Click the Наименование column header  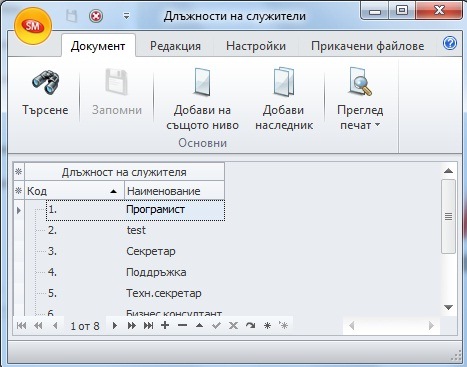(174, 191)
